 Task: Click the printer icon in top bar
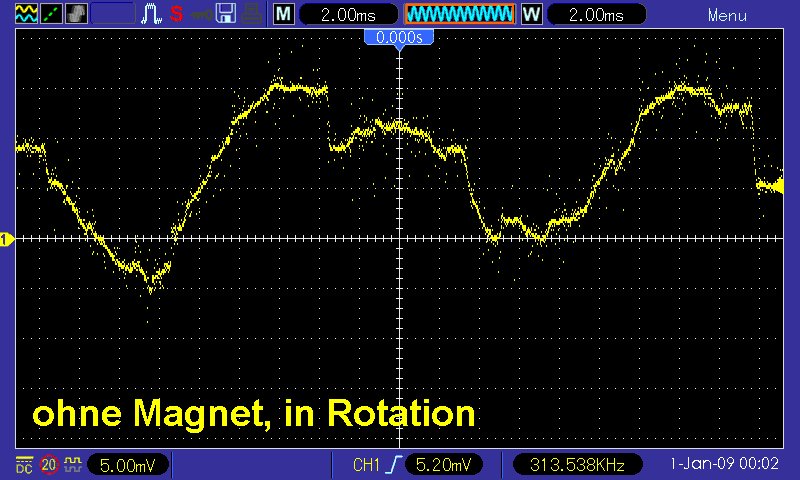tap(253, 15)
